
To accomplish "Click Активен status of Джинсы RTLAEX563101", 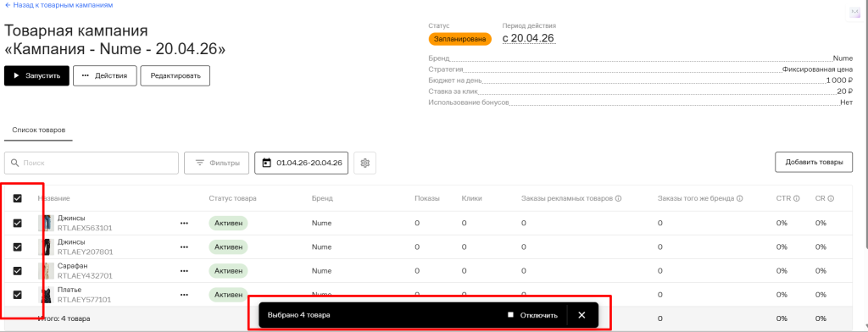I will (x=228, y=223).
